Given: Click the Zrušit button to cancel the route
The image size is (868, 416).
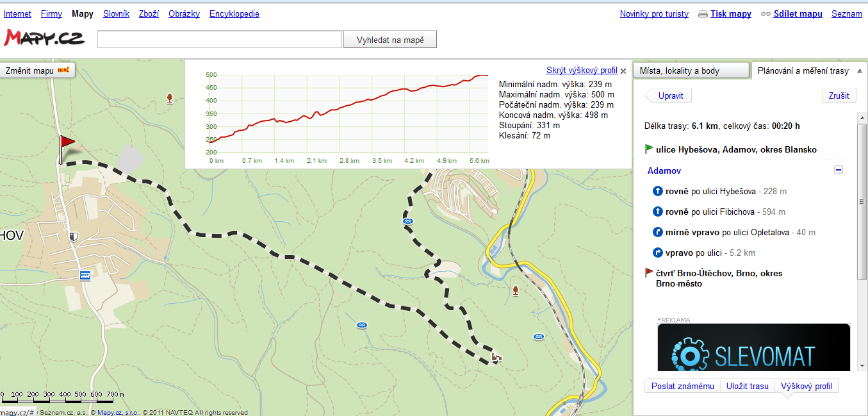Looking at the screenshot, I should [x=839, y=96].
